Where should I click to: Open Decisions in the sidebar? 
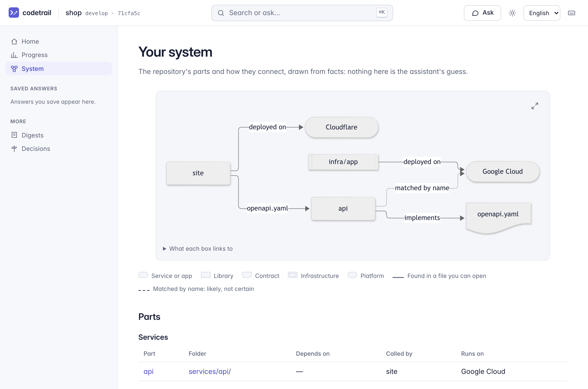[x=59, y=148]
